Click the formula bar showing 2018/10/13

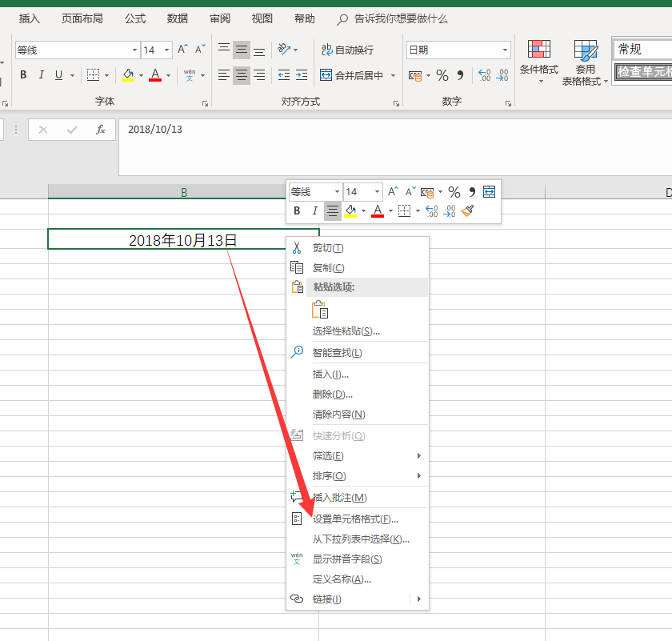[x=395, y=146]
